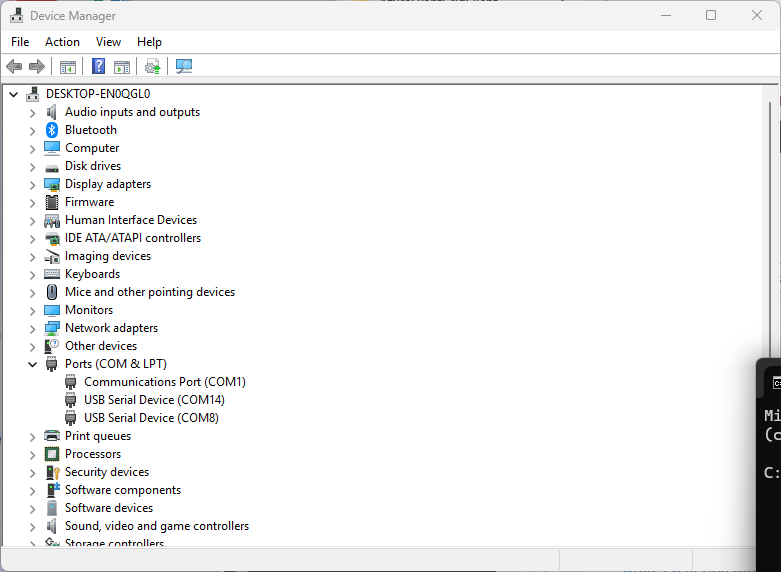Image resolution: width=781 pixels, height=572 pixels.
Task: Open Help via blue question mark icon
Action: click(x=98, y=67)
